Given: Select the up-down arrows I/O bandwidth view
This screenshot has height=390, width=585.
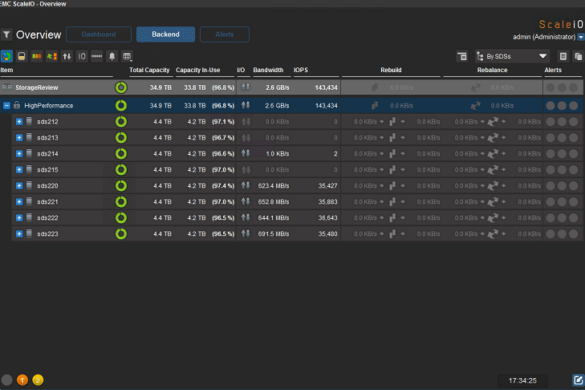Looking at the screenshot, I should coord(67,56).
